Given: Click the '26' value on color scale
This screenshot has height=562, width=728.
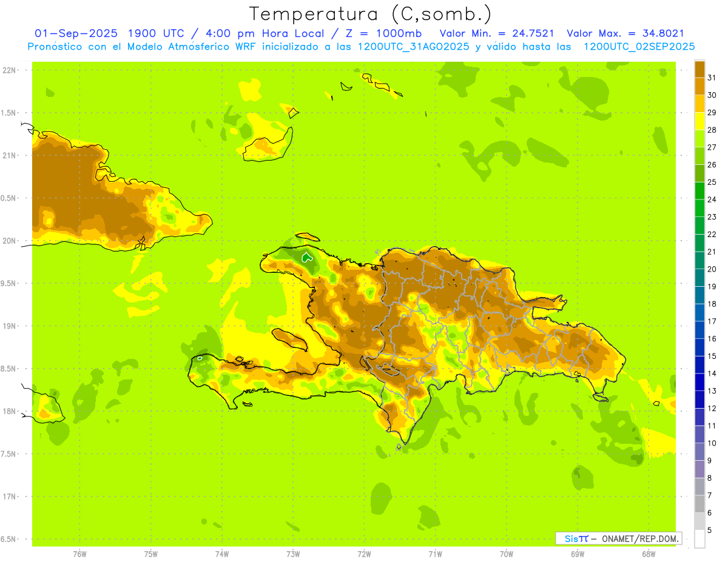Looking at the screenshot, I should [x=712, y=164].
